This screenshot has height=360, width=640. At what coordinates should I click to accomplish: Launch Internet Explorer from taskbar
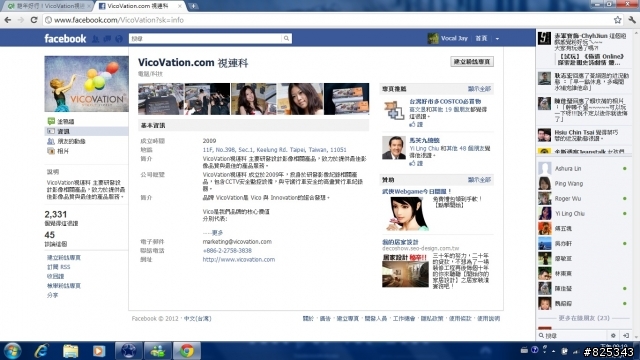pos(42,351)
